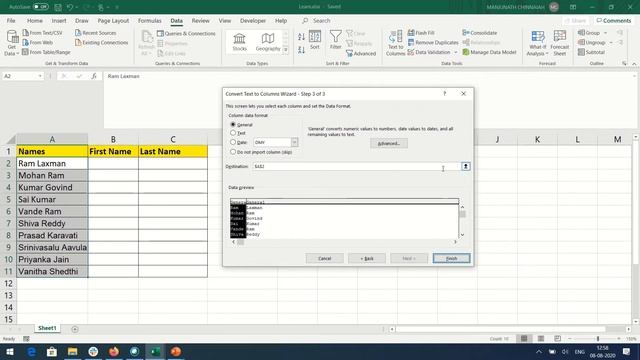Expand the Group dropdown
Screen dimensions: 640x360
click(x=606, y=33)
